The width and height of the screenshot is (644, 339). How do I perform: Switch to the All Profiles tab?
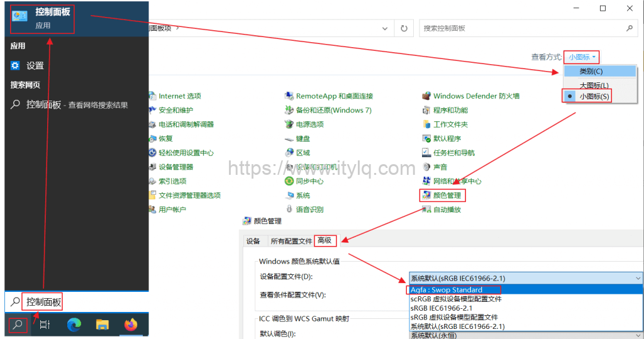(291, 241)
